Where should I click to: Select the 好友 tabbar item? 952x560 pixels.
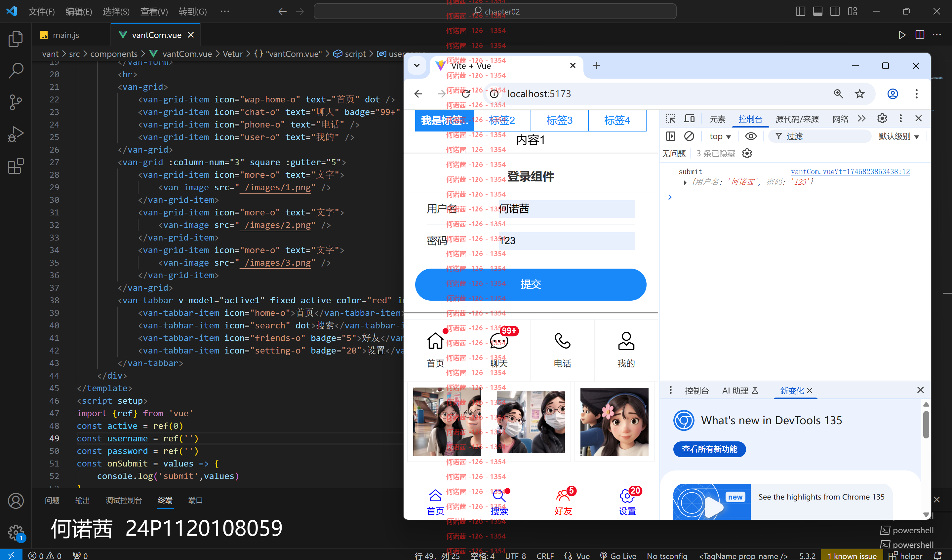click(563, 503)
